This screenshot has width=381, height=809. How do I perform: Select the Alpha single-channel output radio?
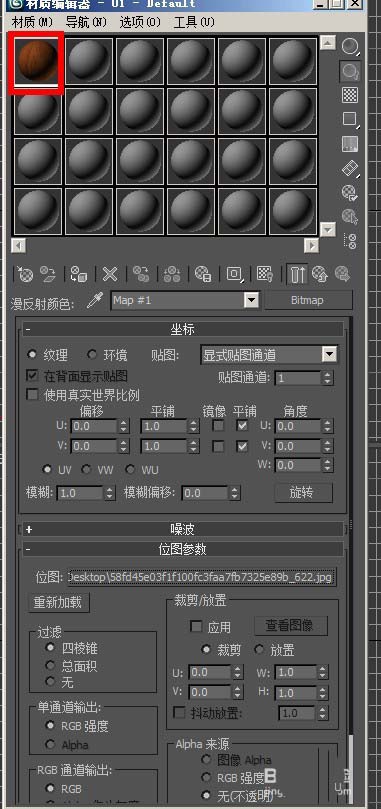(50, 744)
